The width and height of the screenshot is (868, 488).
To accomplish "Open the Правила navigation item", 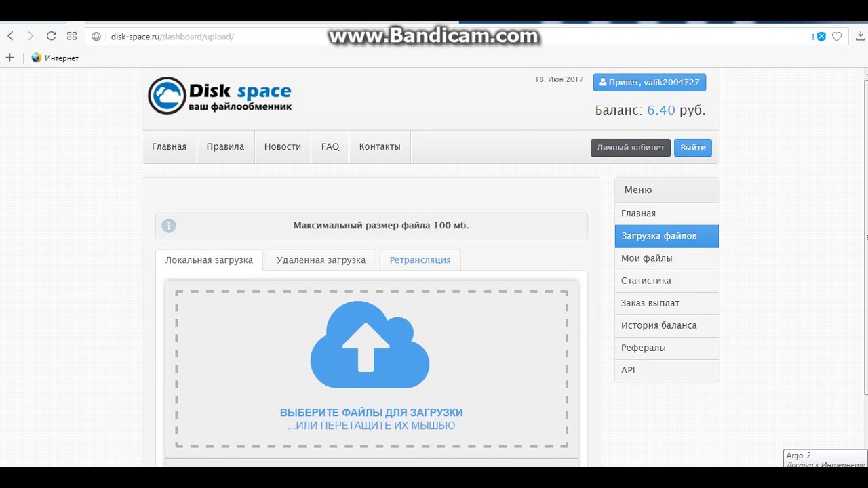I will (225, 147).
